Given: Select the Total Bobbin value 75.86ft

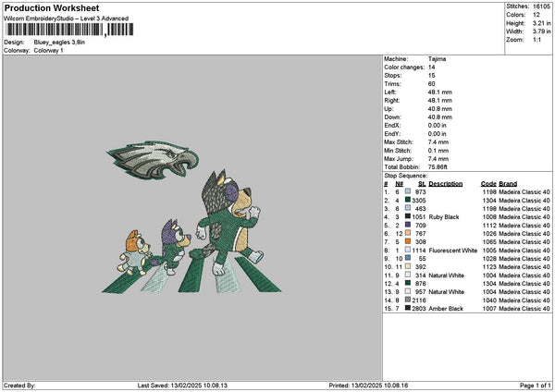Looking at the screenshot, I should (x=438, y=167).
